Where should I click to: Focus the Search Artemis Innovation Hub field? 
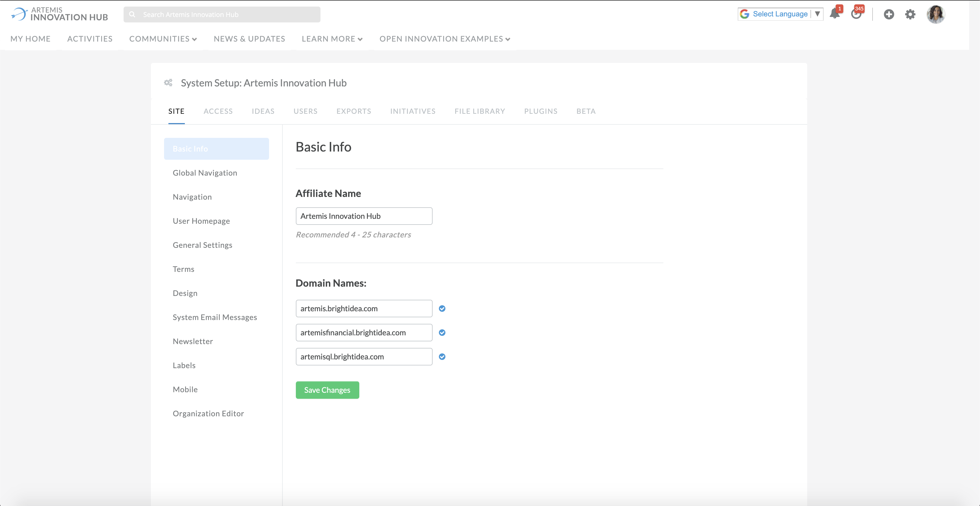pyautogui.click(x=222, y=14)
